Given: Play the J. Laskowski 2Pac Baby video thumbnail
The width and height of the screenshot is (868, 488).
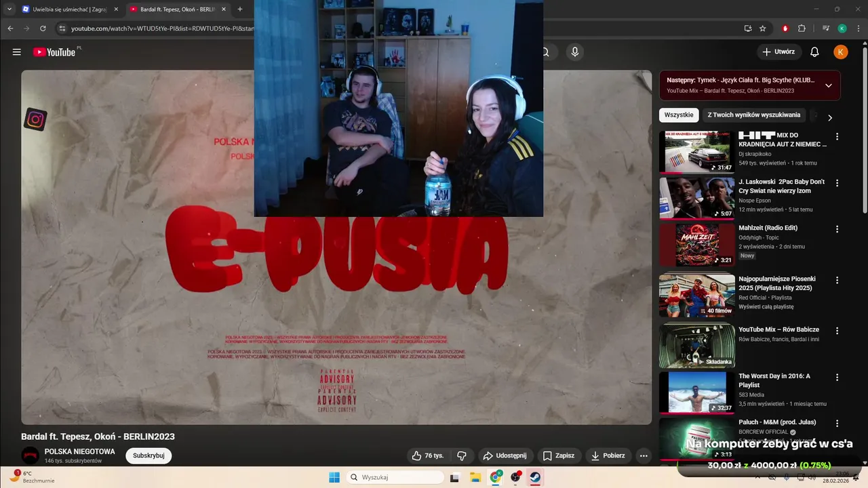Looking at the screenshot, I should [x=696, y=198].
